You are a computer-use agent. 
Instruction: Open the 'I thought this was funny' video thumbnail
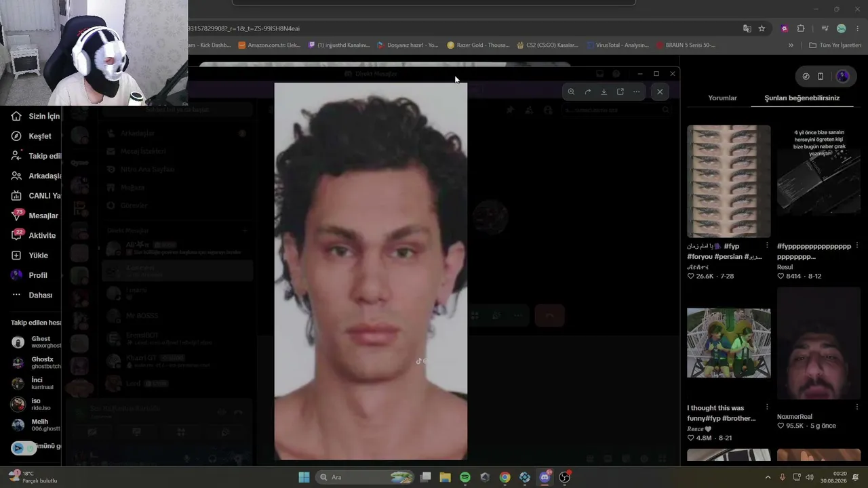click(728, 343)
